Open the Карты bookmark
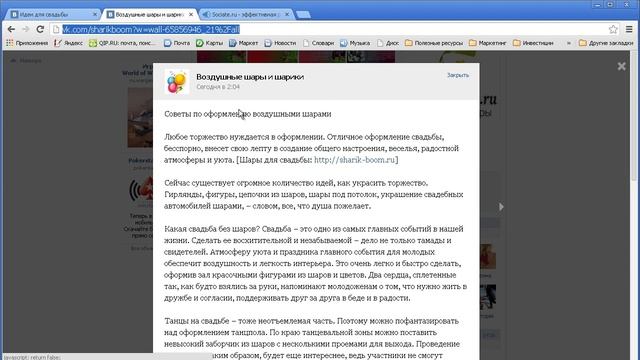640x360 pixels. point(209,43)
